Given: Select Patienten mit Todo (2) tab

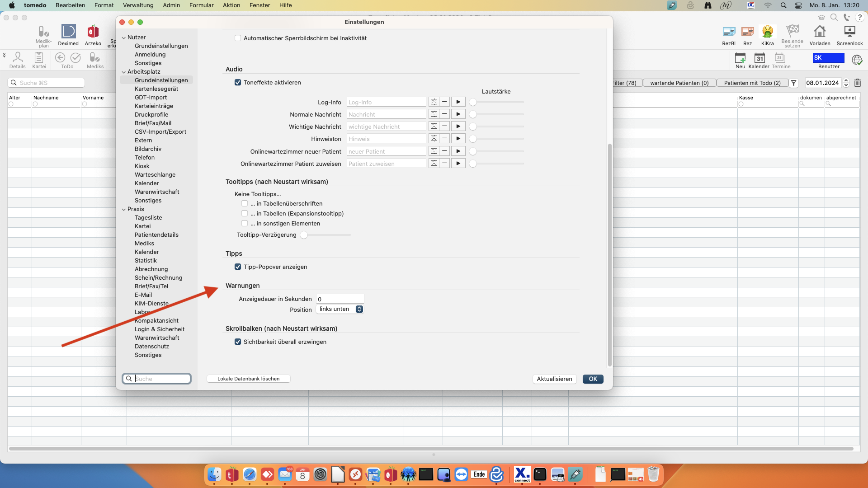Looking at the screenshot, I should point(752,83).
